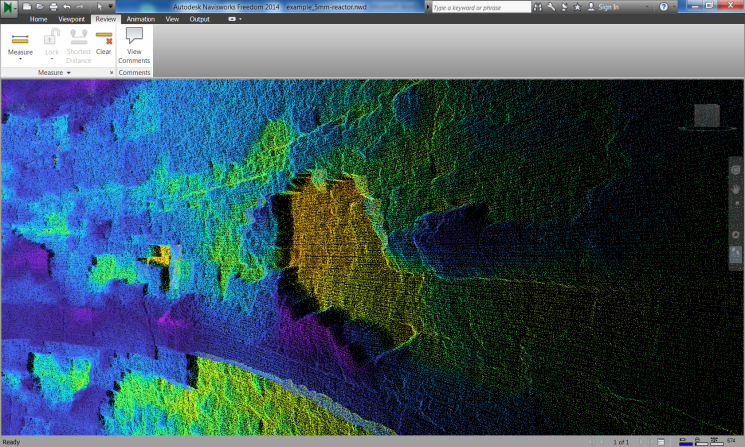This screenshot has height=447, width=745.
Task: Click the Navisworks application menu button
Action: [x=10, y=9]
